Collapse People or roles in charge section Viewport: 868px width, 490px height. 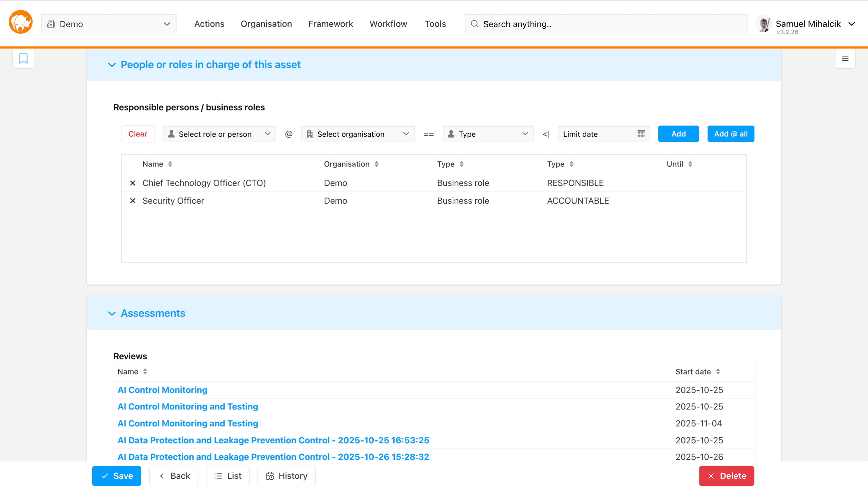[112, 65]
